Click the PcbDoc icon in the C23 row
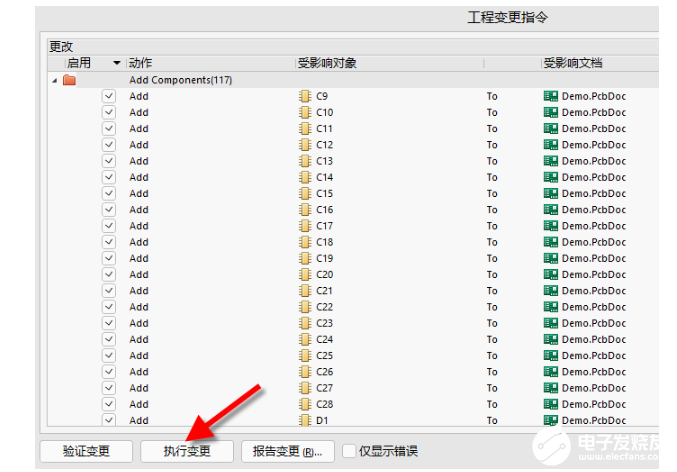Image resolution: width=677 pixels, height=472 pixels. click(x=550, y=323)
